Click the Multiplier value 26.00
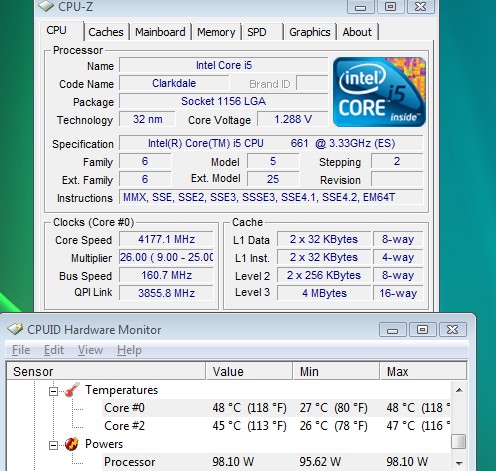 point(166,257)
